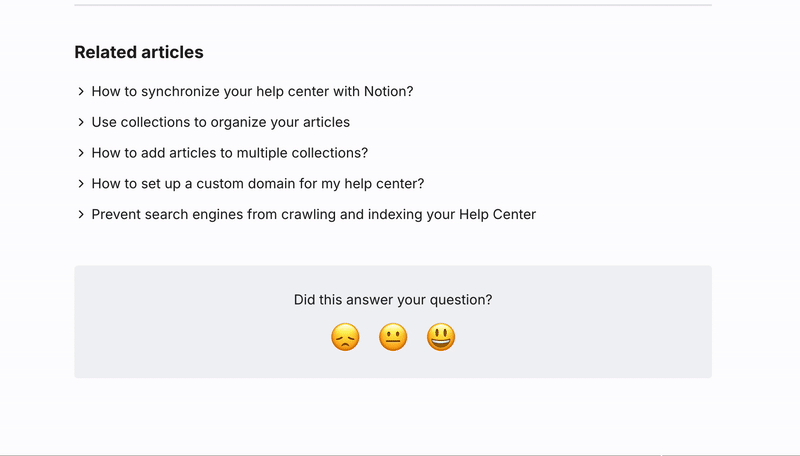The height and width of the screenshot is (456, 800).
Task: Open 'Prevent search engines from crawling' article
Action: tap(314, 214)
